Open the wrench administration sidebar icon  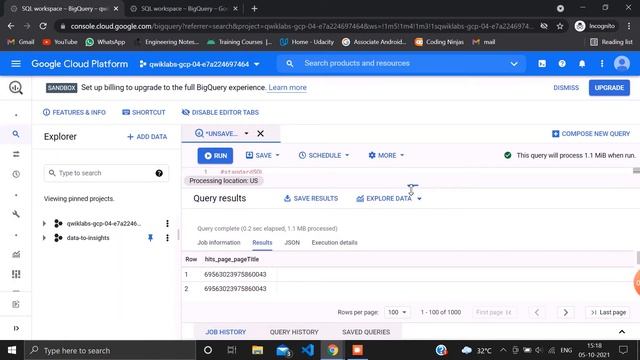(x=16, y=214)
